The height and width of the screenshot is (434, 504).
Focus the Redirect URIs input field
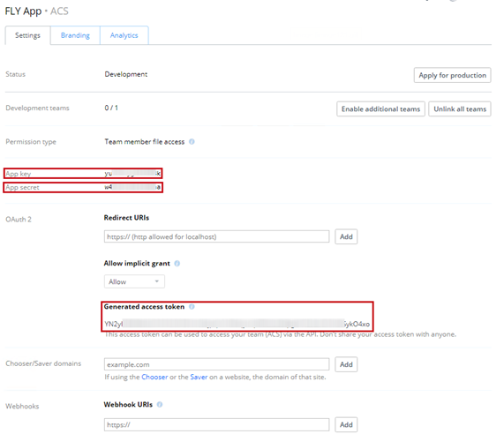216,236
